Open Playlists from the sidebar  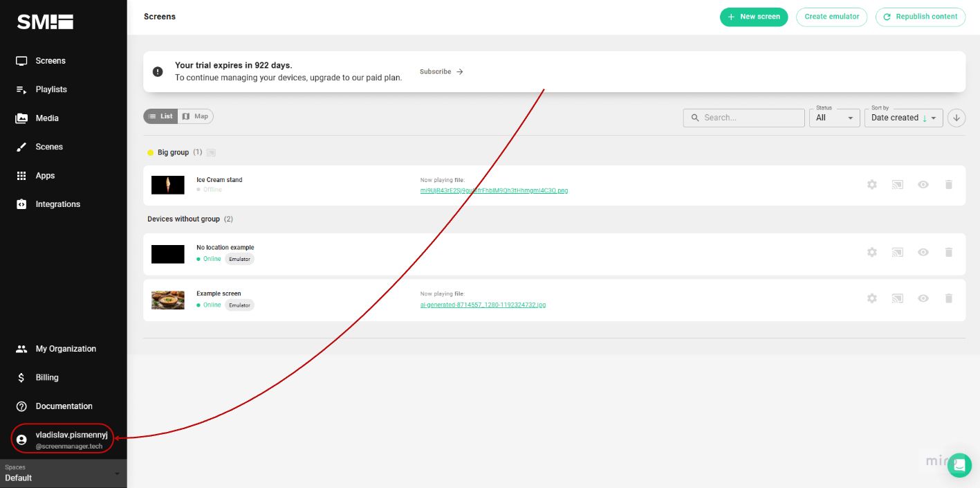pos(41,89)
